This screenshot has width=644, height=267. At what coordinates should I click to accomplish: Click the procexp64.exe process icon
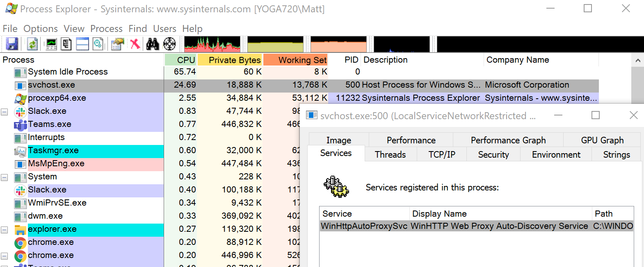(20, 98)
